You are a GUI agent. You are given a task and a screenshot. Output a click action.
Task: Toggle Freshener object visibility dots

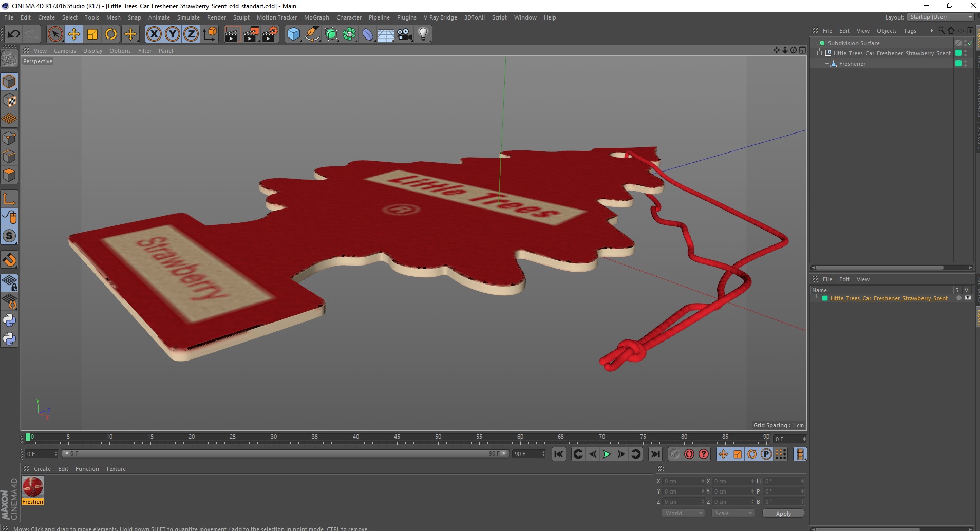click(966, 64)
